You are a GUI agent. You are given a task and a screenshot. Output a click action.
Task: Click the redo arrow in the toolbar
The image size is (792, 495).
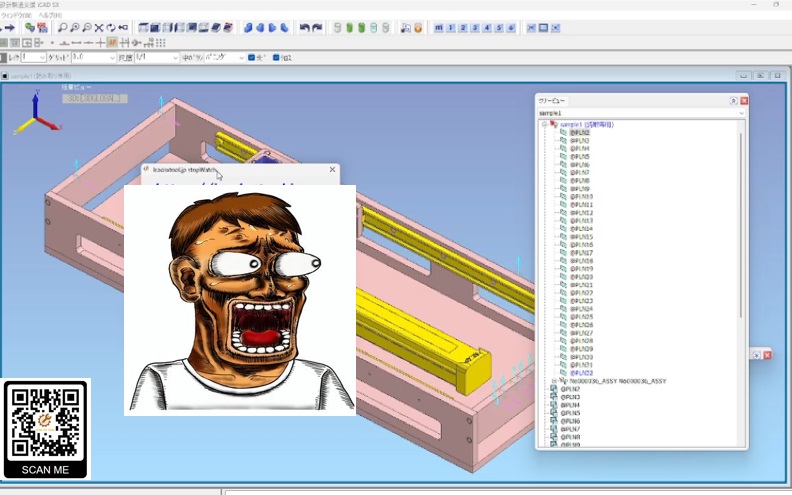[x=317, y=28]
